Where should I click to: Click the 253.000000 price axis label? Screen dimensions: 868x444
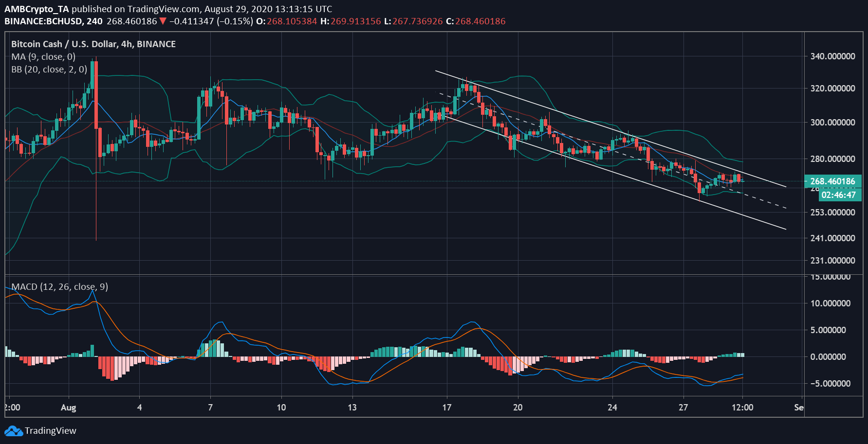pyautogui.click(x=832, y=213)
